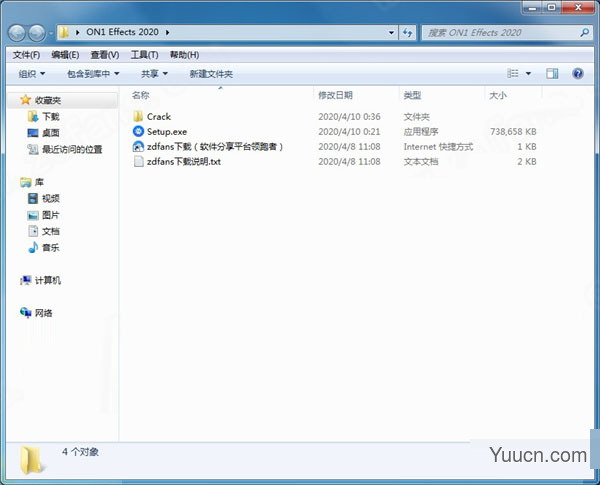600x485 pixels.
Task: Click the 类型 column header
Action: 412,95
